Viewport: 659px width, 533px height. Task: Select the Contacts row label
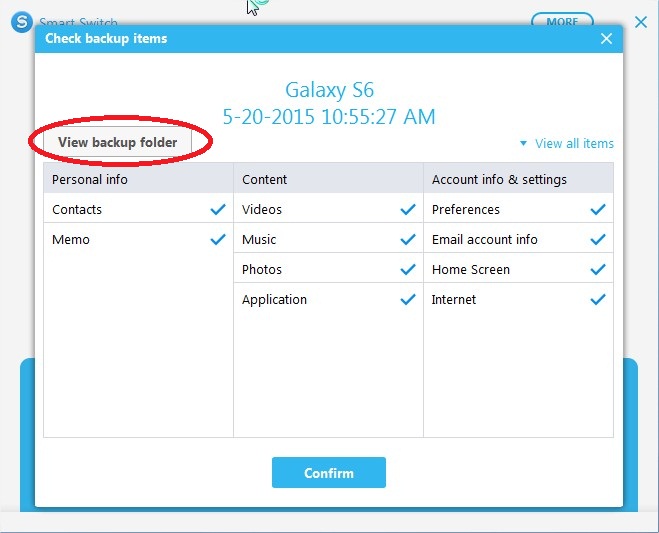77,209
